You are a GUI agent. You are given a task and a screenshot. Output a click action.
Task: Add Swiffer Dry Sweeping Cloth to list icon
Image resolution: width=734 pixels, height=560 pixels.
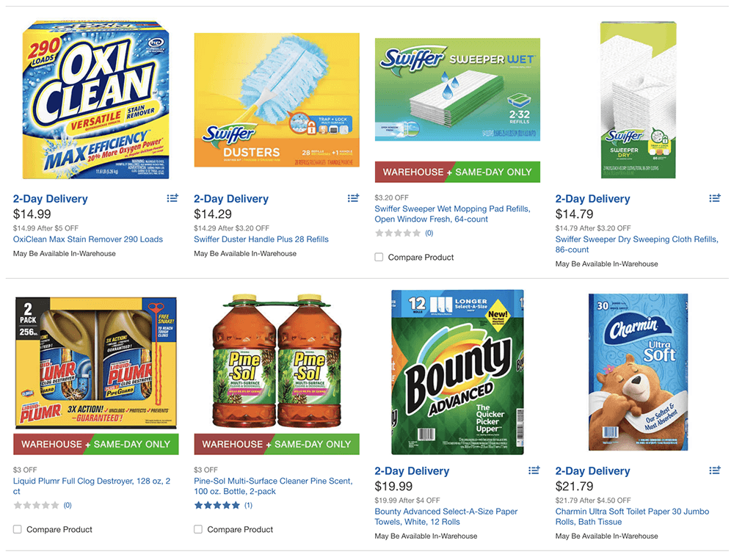pos(714,198)
